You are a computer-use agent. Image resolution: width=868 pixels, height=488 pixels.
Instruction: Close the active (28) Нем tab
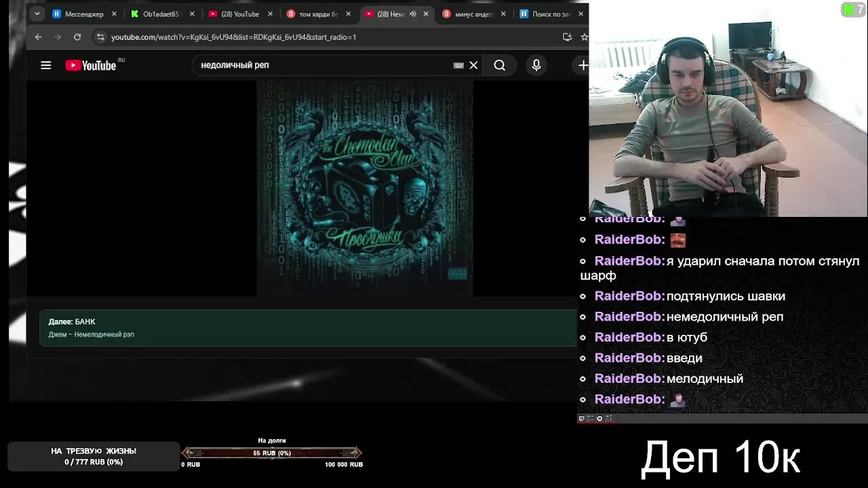(426, 14)
